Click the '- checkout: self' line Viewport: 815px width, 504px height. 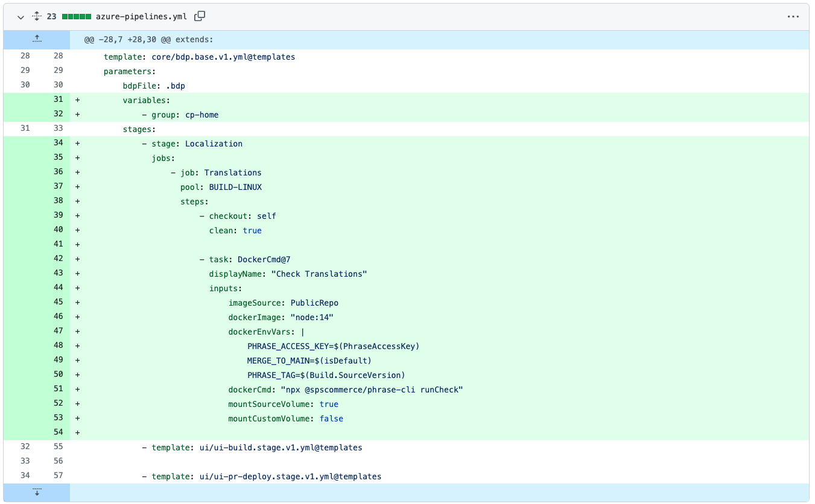(238, 216)
